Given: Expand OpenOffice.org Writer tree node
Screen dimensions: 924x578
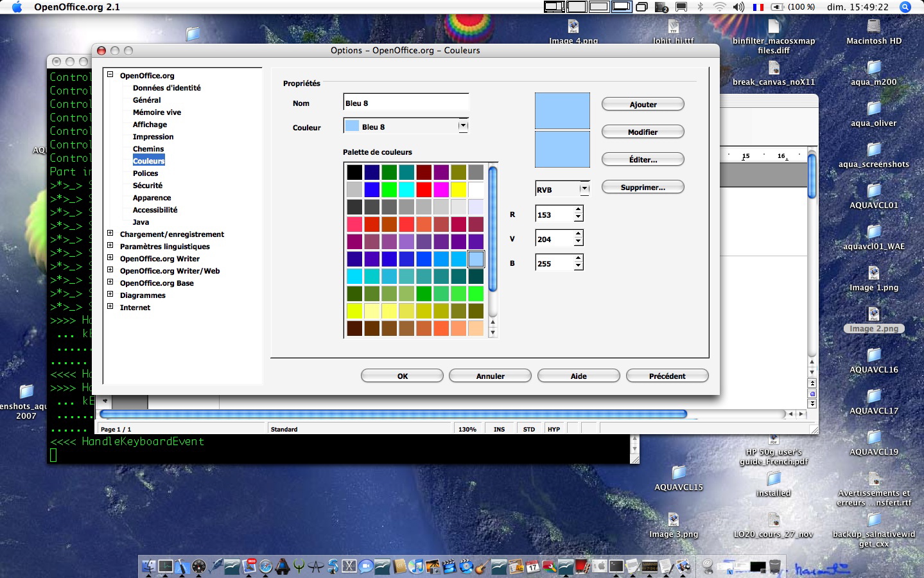Looking at the screenshot, I should (x=110, y=258).
